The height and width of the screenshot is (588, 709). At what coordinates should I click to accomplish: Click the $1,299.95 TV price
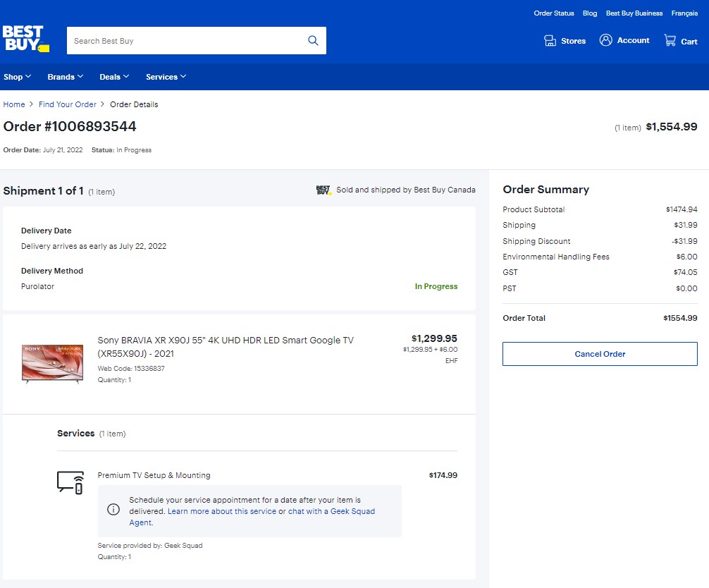pyautogui.click(x=434, y=338)
